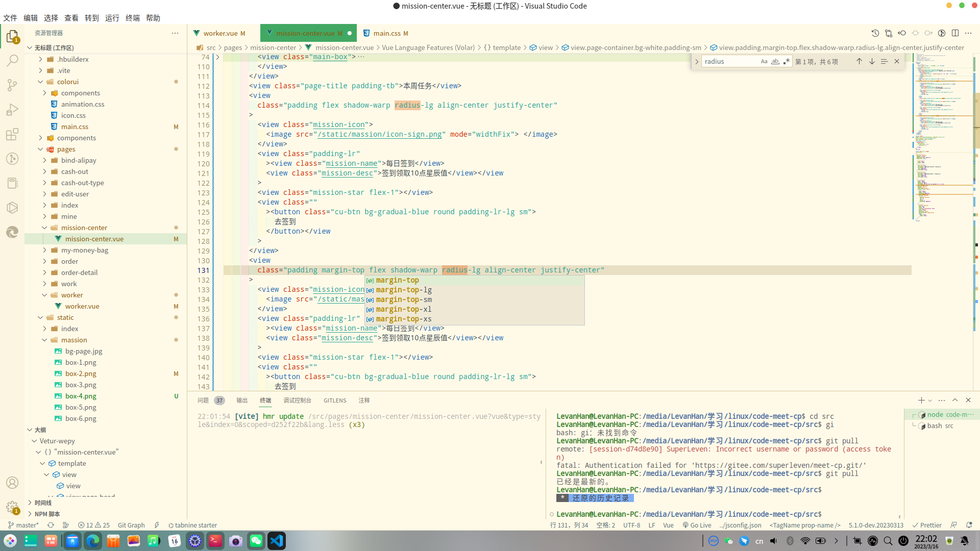Go to next match in find widget
Screen dimensions: 980x551
click(872, 61)
